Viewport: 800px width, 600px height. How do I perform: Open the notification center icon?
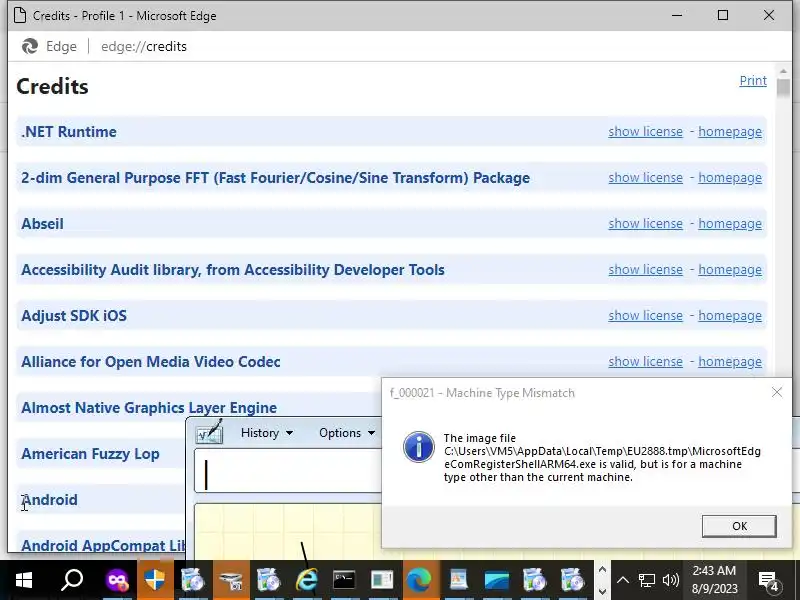click(768, 581)
